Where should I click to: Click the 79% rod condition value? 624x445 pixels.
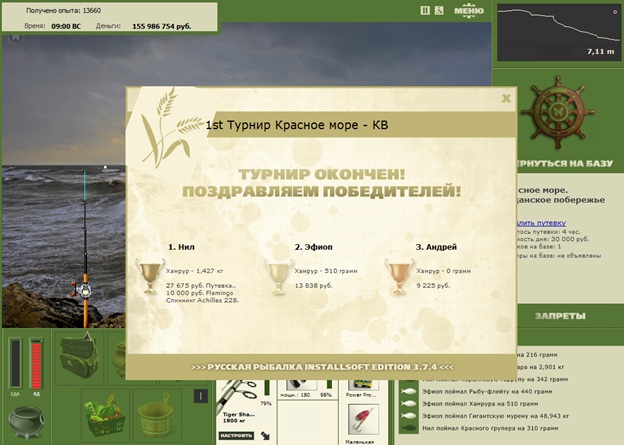click(266, 403)
